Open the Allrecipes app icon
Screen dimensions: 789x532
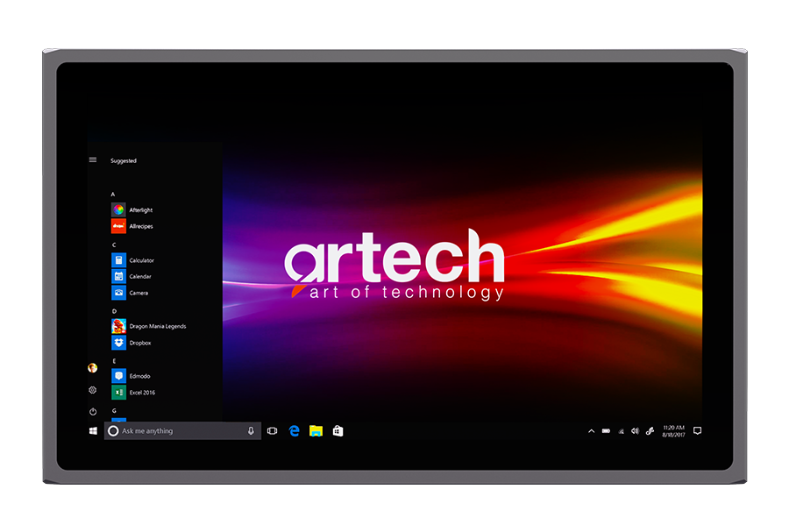118,226
